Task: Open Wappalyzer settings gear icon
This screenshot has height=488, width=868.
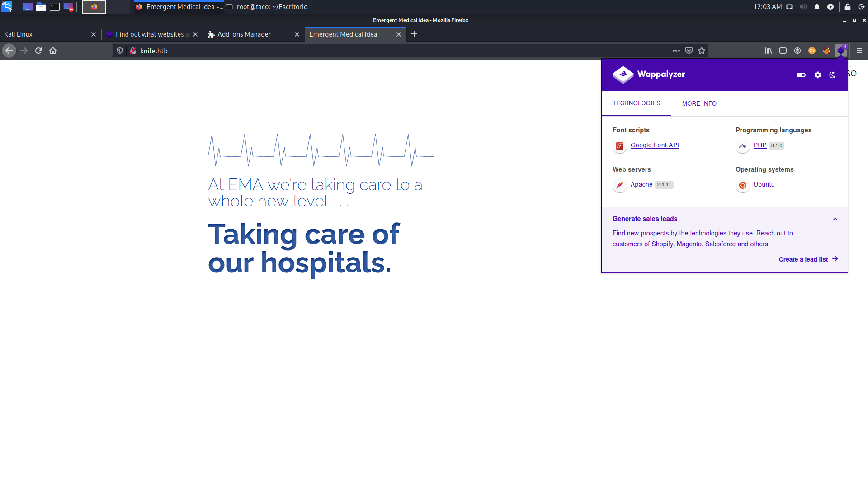Action: (817, 75)
